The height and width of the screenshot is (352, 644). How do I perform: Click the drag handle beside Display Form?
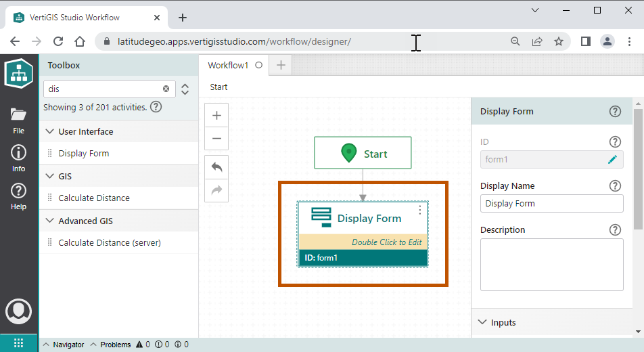pyautogui.click(x=49, y=154)
